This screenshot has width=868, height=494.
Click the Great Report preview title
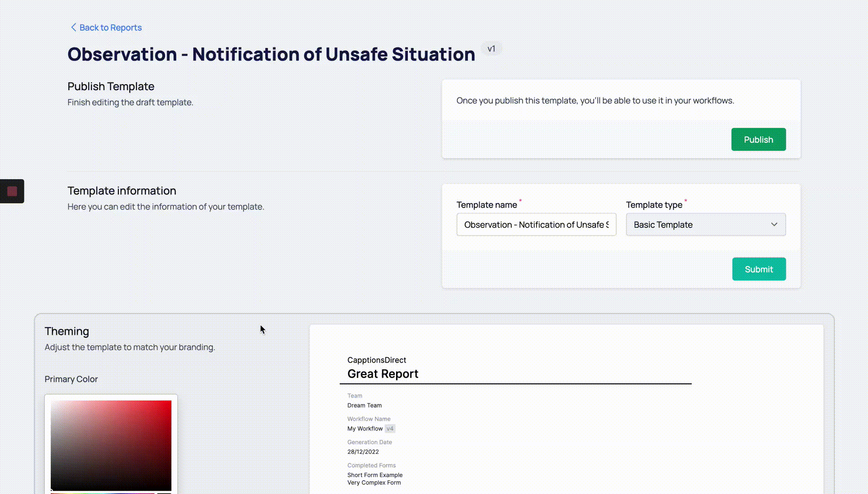[x=383, y=374]
